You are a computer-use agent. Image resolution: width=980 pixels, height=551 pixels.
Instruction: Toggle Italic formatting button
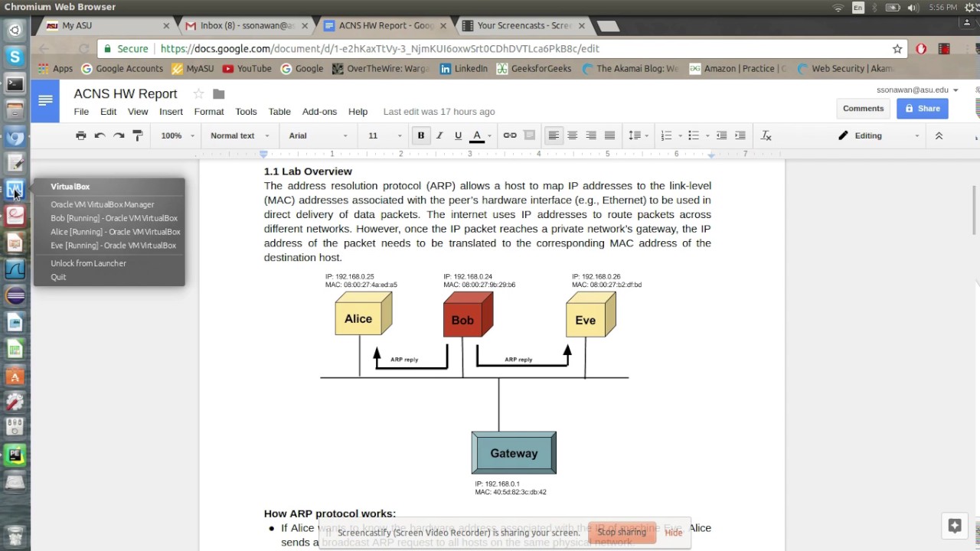(439, 135)
